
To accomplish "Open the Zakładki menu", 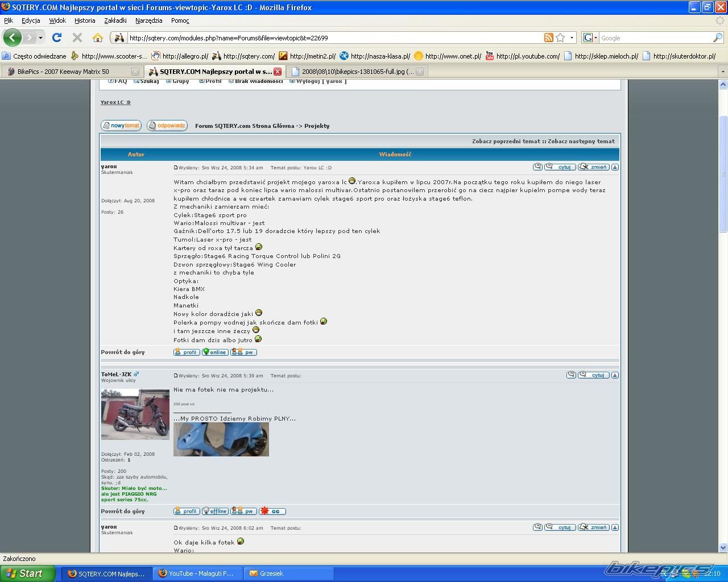I will (115, 20).
